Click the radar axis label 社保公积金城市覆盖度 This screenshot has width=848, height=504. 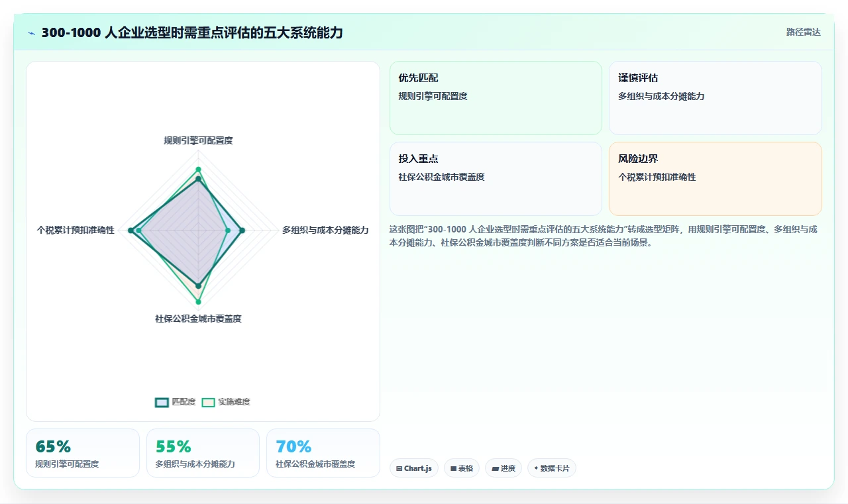point(198,319)
